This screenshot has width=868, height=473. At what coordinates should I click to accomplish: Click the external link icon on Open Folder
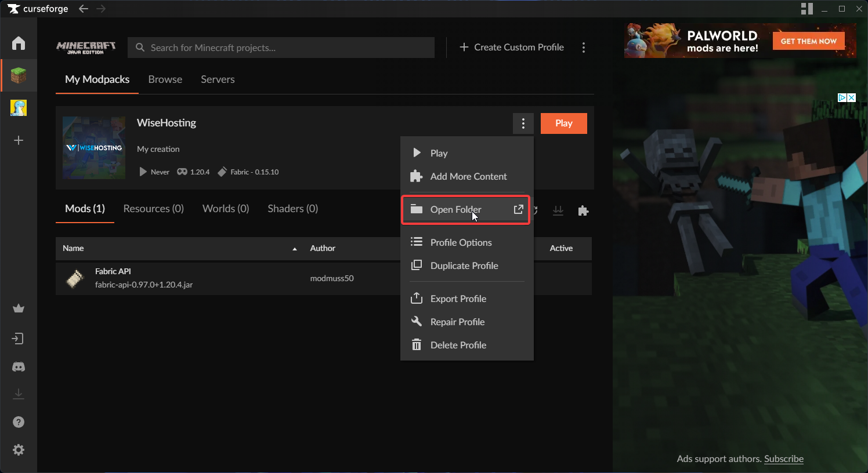[519, 209]
